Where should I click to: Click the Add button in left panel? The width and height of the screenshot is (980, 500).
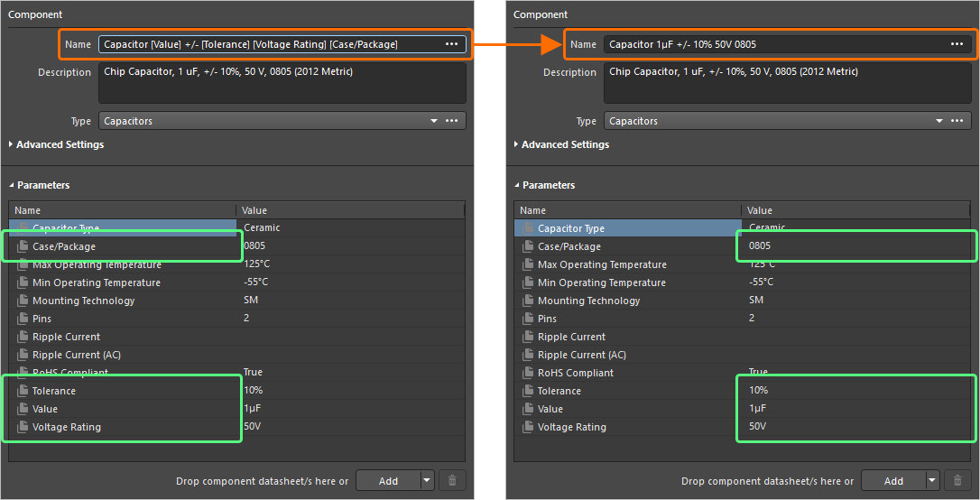[x=388, y=481]
